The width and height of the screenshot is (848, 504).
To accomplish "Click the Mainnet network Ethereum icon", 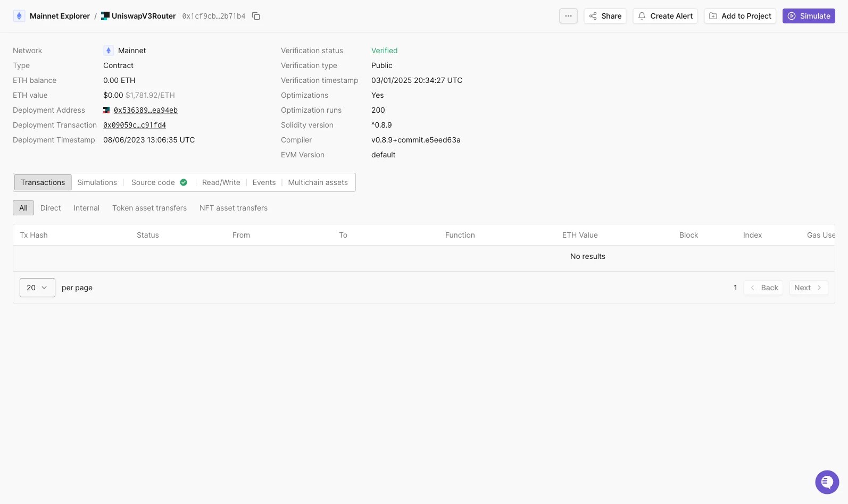I will coord(109,51).
